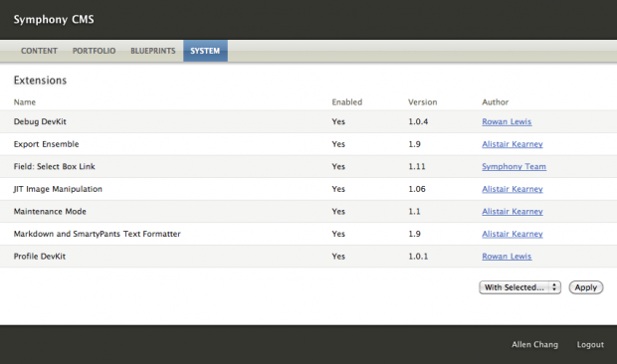This screenshot has height=364, width=617.
Task: Open the Portfolio navigation menu
Action: click(95, 51)
